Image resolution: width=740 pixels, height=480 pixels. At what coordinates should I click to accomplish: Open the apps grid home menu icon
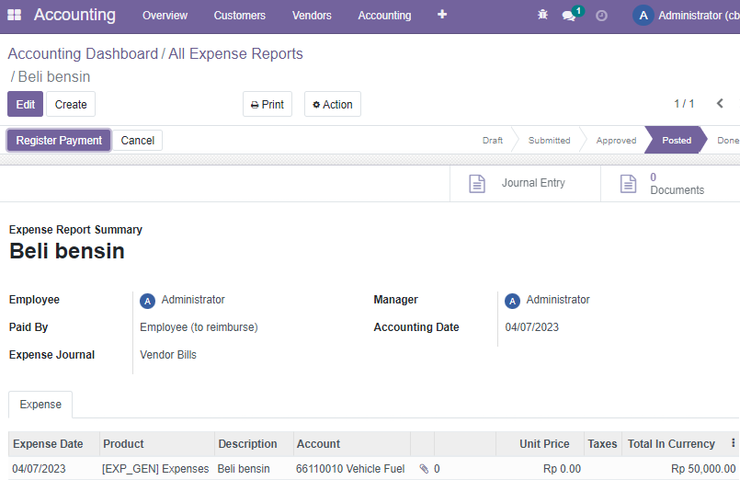[x=14, y=15]
